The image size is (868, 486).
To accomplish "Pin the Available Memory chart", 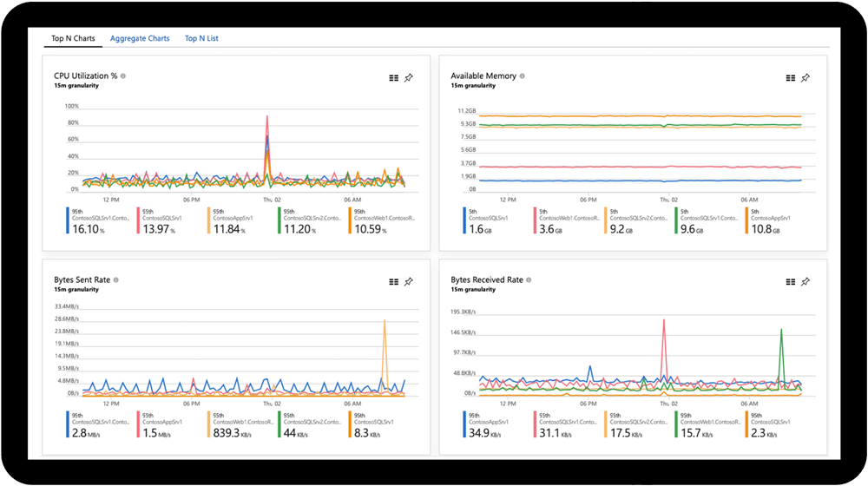I will click(x=806, y=78).
